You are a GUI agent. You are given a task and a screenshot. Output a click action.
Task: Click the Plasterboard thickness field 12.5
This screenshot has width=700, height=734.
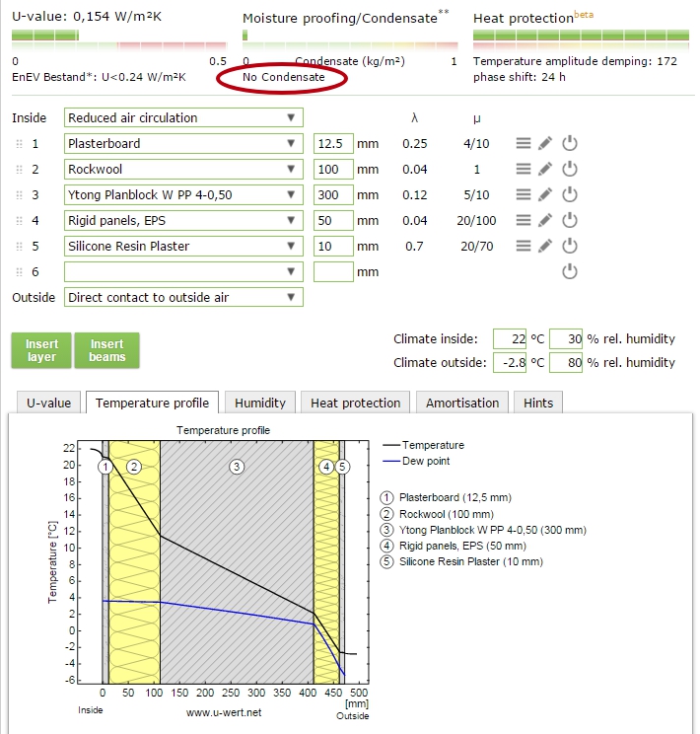(x=333, y=143)
